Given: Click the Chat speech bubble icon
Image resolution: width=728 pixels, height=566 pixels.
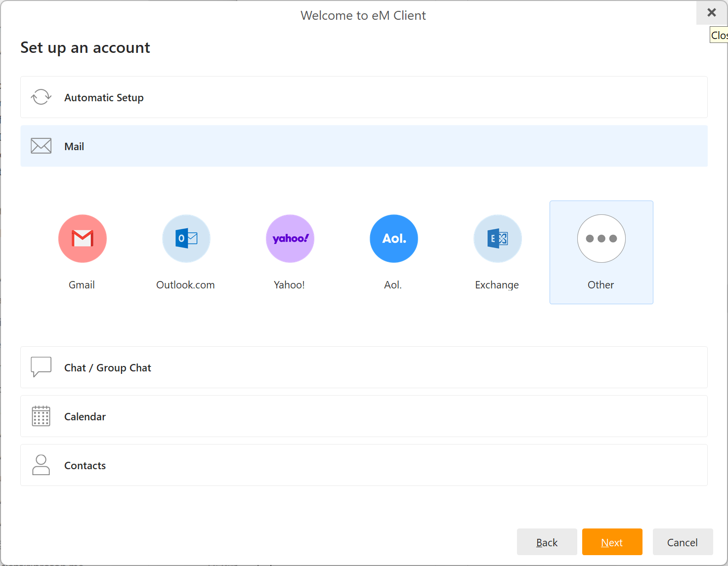Looking at the screenshot, I should click(x=41, y=367).
